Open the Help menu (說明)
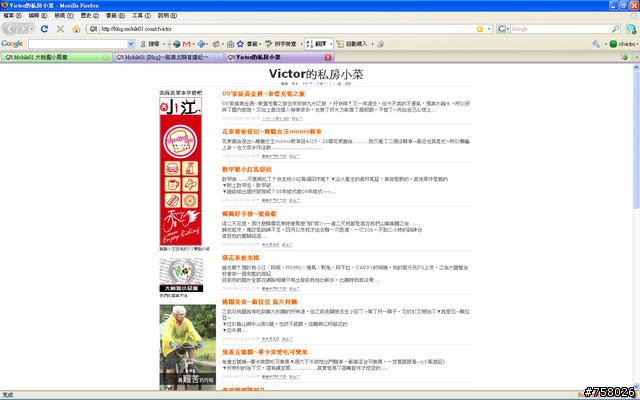The height and width of the screenshot is (400, 640). 167,16
